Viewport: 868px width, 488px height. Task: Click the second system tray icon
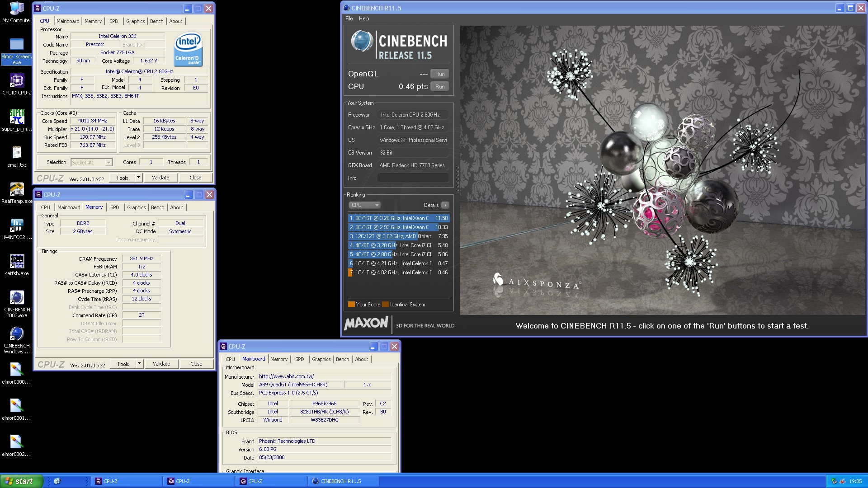[x=842, y=481]
